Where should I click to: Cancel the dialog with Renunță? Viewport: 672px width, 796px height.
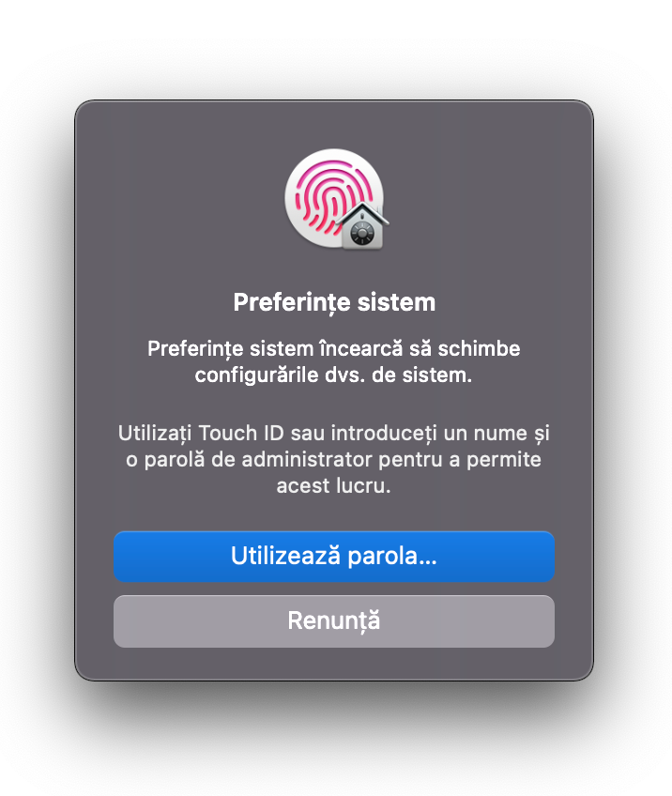[334, 620]
